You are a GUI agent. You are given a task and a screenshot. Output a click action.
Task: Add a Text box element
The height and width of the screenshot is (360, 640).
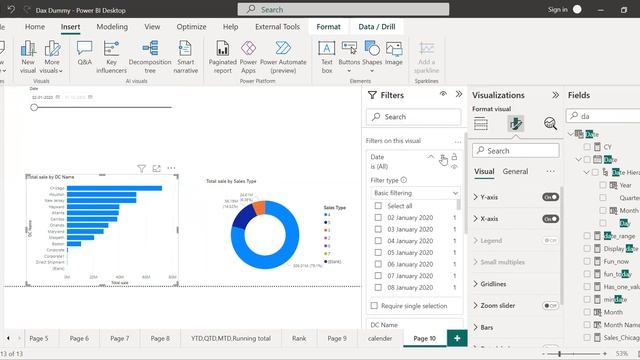327,57
